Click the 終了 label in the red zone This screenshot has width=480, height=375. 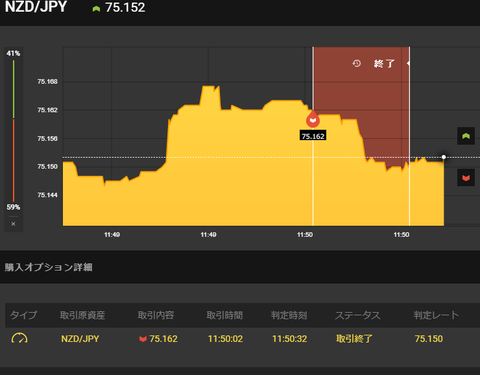(x=384, y=63)
